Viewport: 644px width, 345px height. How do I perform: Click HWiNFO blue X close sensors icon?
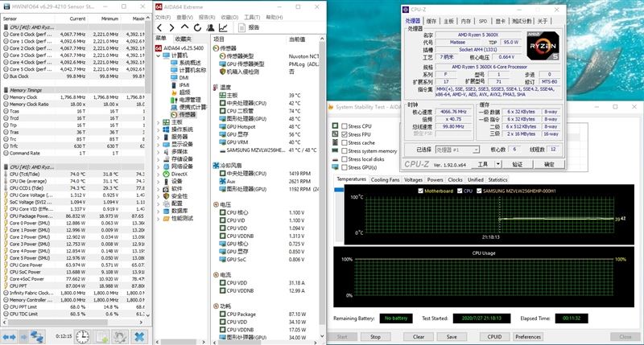[x=139, y=337]
